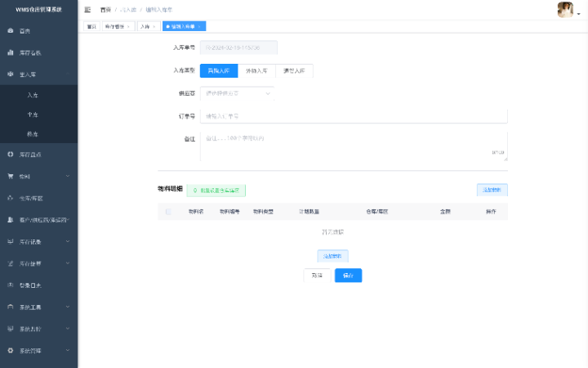This screenshot has height=368, width=588.
Task: Click the 库存看板 bar chart icon
Action: point(11,52)
